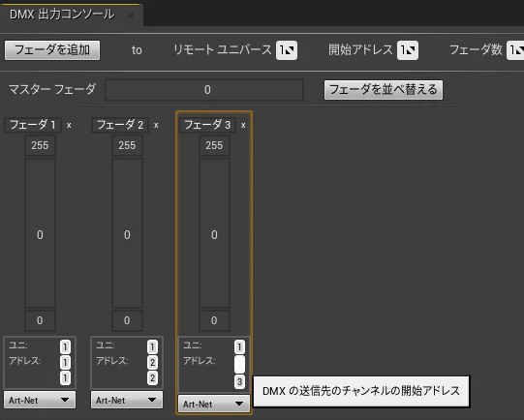Click the リモート ユニバース value box

[287, 50]
